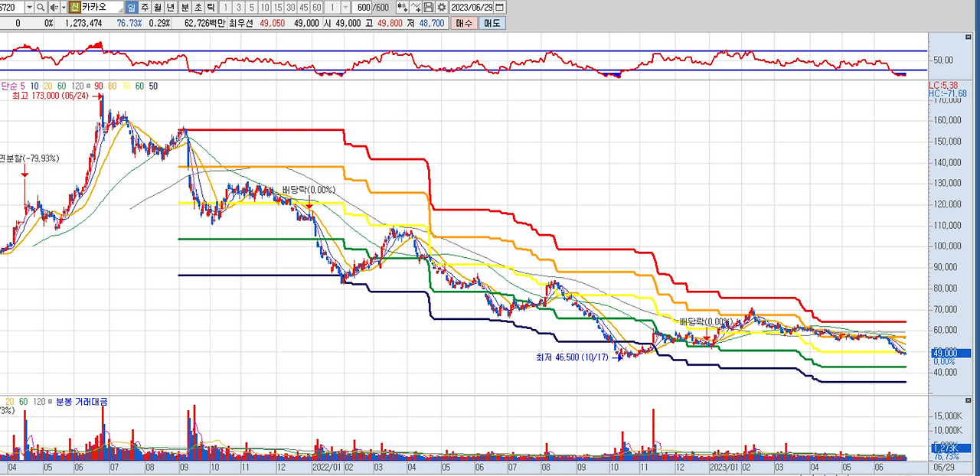Viewport: 980px width, 476px height.
Task: Choose the 3 interval button
Action: tap(239, 7)
